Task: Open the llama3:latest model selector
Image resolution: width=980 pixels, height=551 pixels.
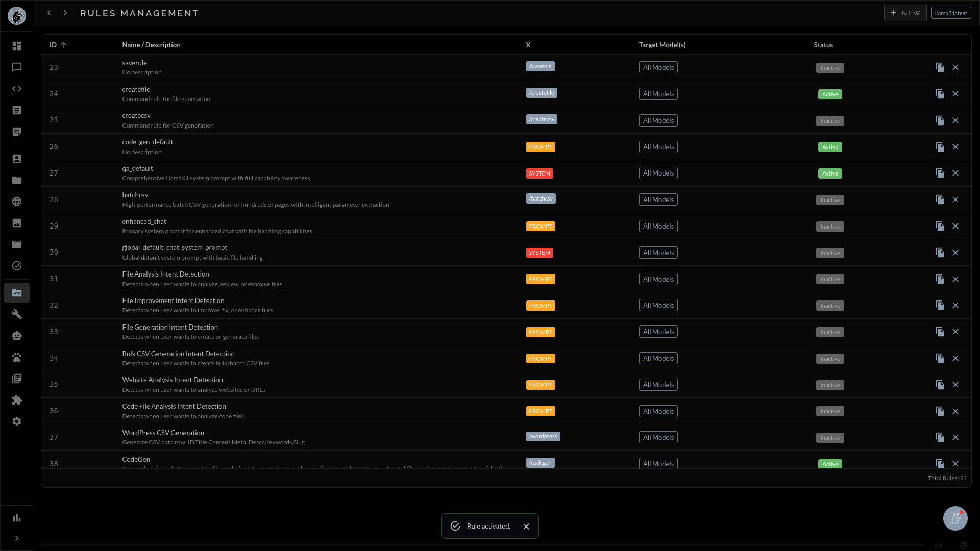Action: [x=950, y=13]
